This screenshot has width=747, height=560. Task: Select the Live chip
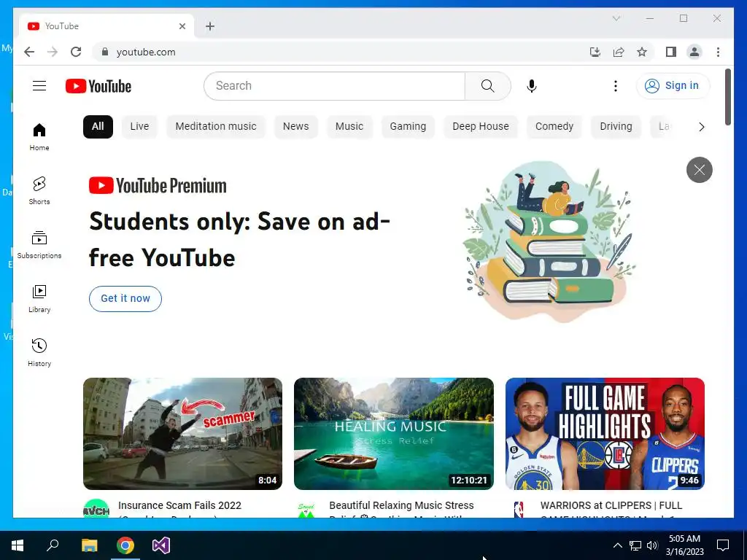point(139,127)
